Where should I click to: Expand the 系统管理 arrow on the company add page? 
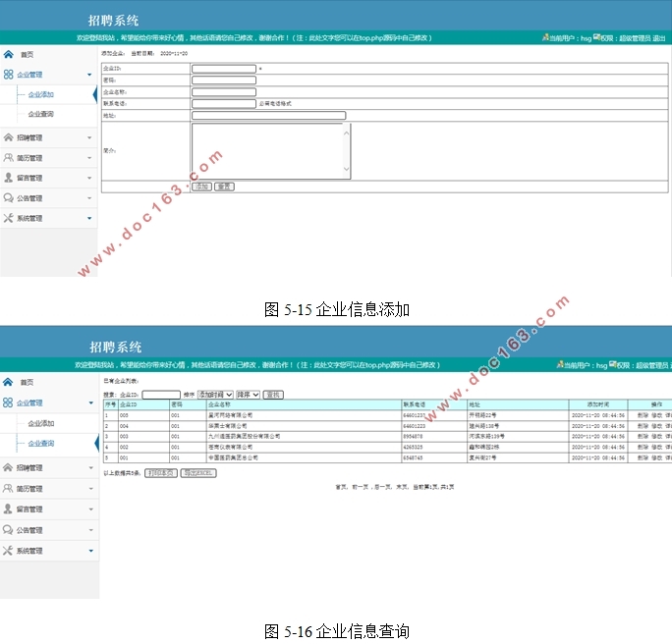pyautogui.click(x=89, y=218)
